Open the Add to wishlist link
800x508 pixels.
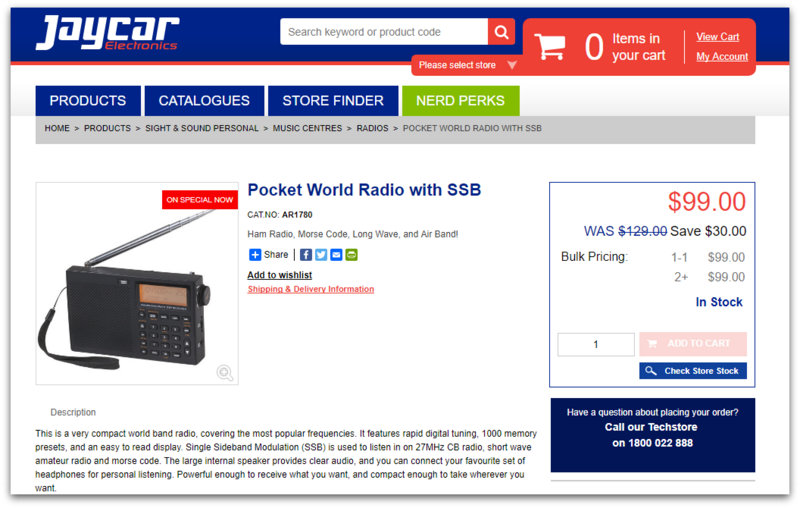pos(280,275)
